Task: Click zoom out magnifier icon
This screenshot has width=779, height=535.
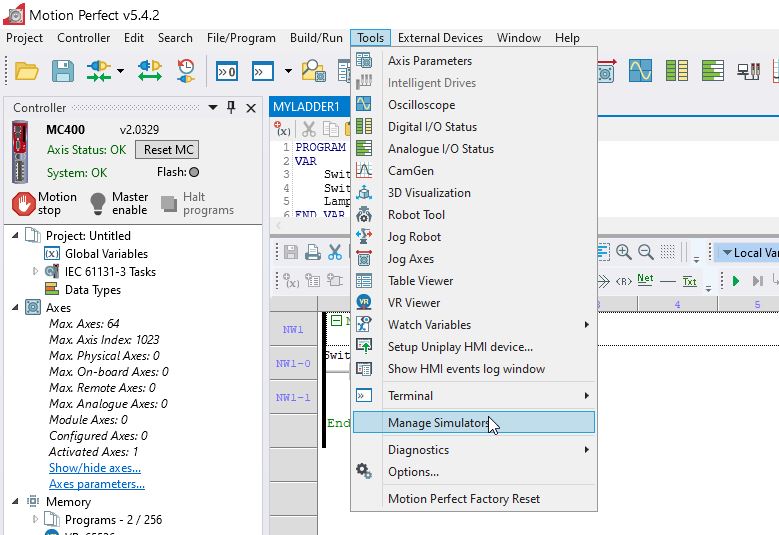Action: click(646, 252)
